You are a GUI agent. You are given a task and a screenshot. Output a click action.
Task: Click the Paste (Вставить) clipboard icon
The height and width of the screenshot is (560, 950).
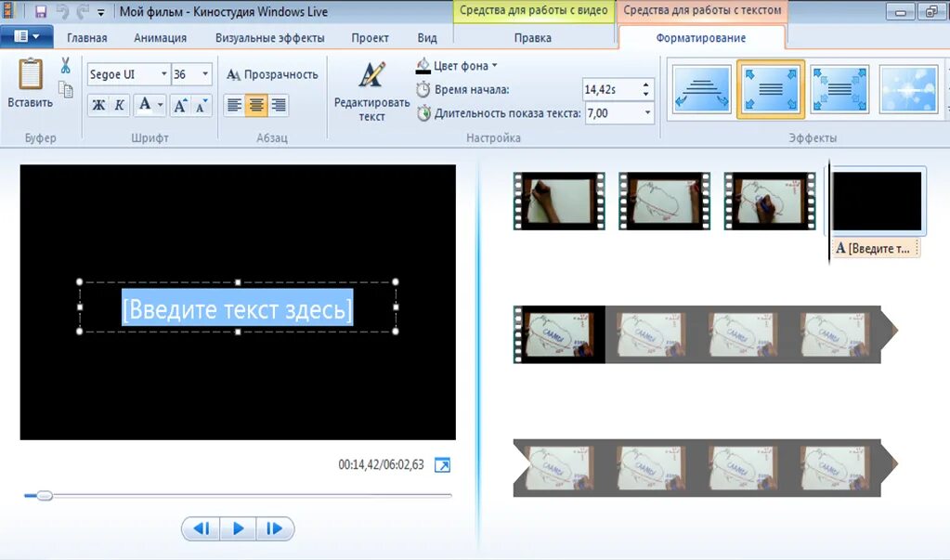(30, 74)
